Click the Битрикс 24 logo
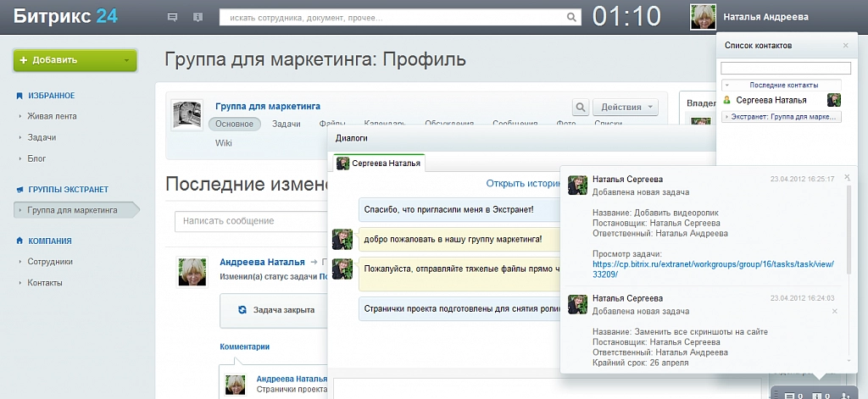 pos(65,16)
